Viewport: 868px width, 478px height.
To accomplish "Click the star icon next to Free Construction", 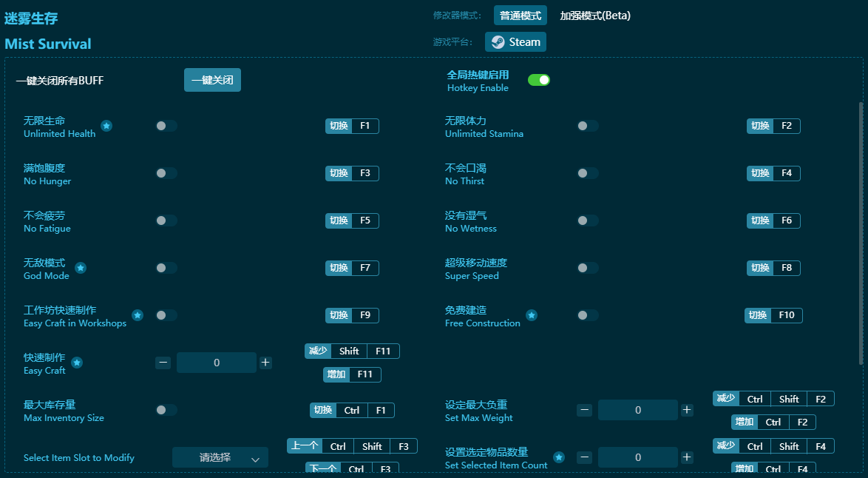I will 532,315.
